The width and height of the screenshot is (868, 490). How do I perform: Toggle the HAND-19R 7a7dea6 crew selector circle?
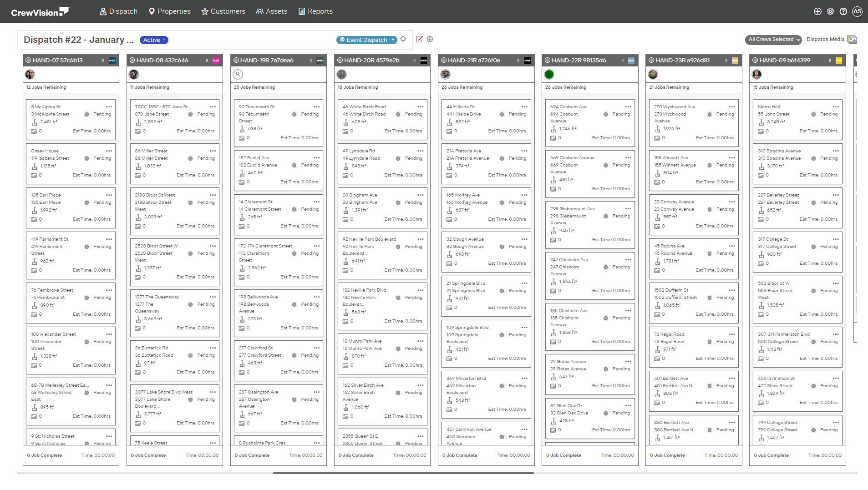(x=236, y=60)
